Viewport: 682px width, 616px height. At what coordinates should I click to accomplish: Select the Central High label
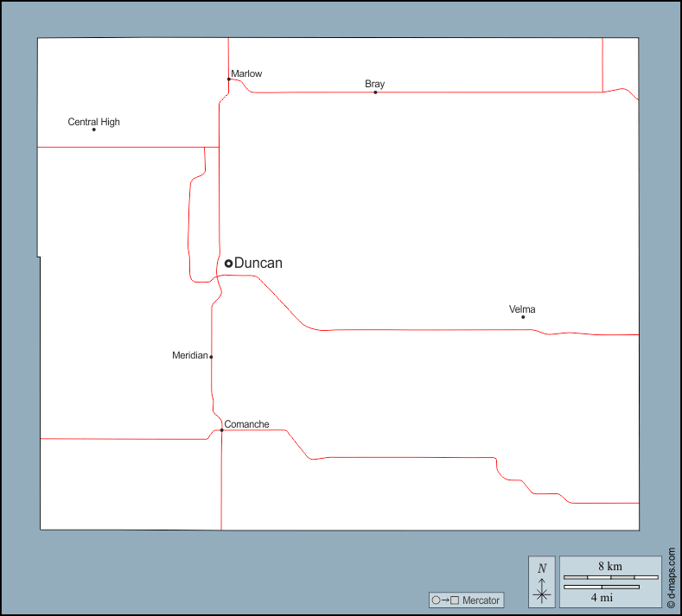93,122
